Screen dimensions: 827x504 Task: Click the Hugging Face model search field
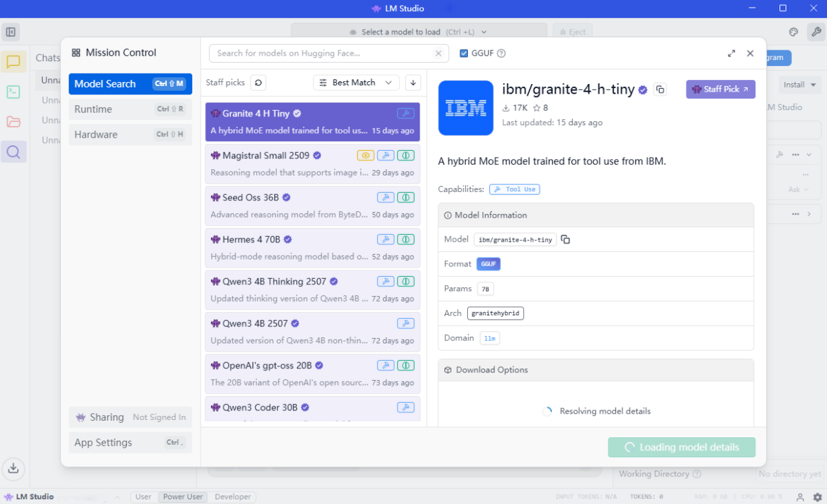click(323, 53)
